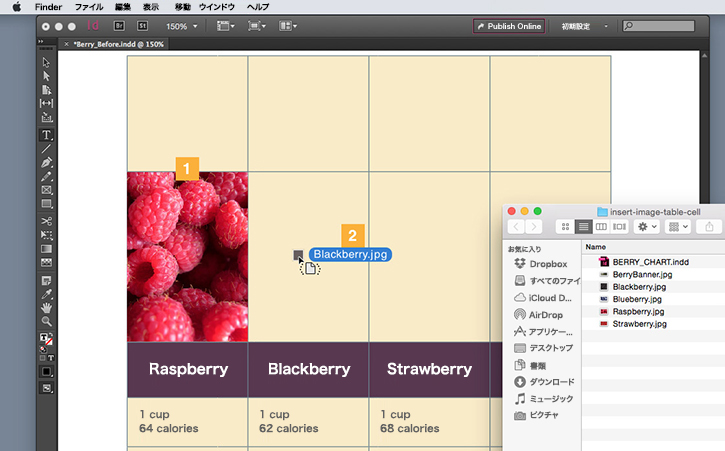Switch Finder window to column view
This screenshot has width=725, height=451.
tap(601, 227)
